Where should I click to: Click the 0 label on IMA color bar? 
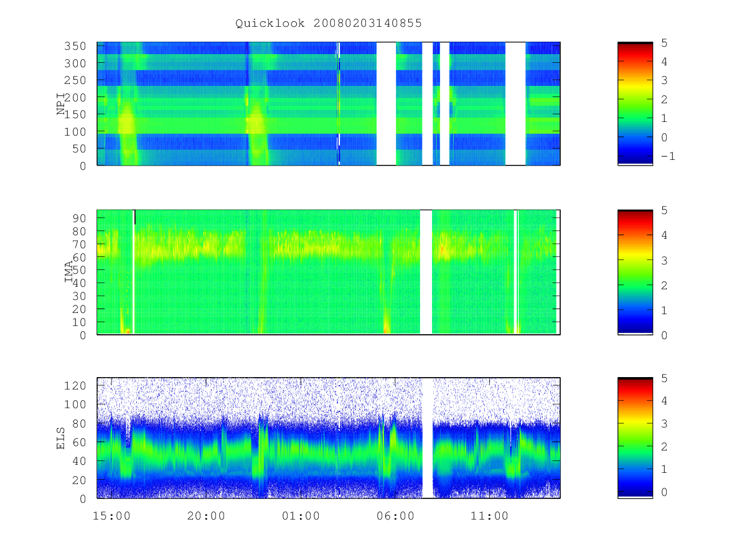[664, 335]
